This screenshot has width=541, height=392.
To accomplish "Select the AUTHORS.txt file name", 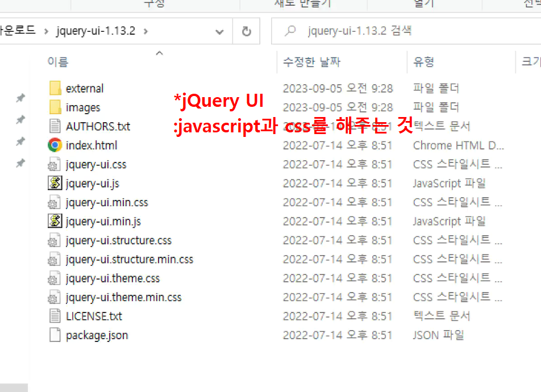I will pos(98,127).
